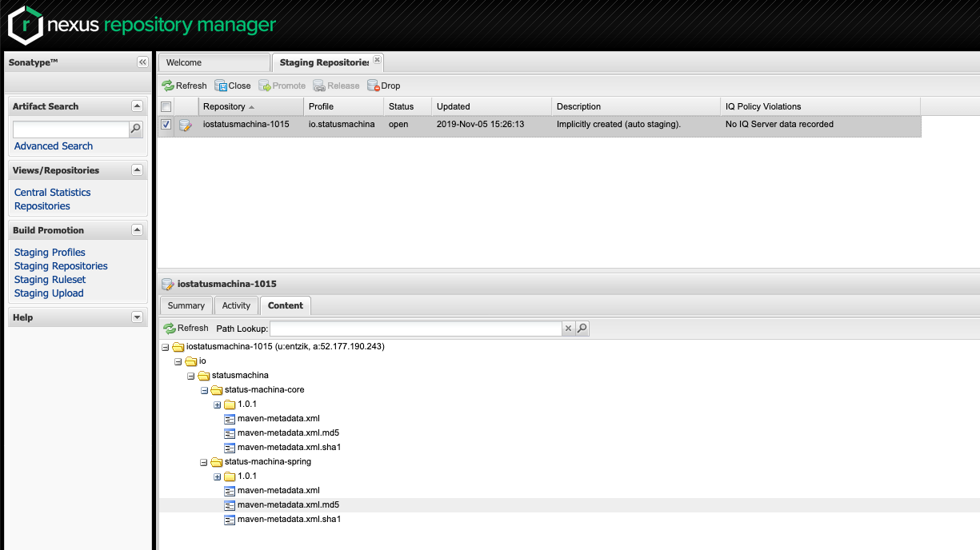Sort by the Description column header

click(636, 106)
